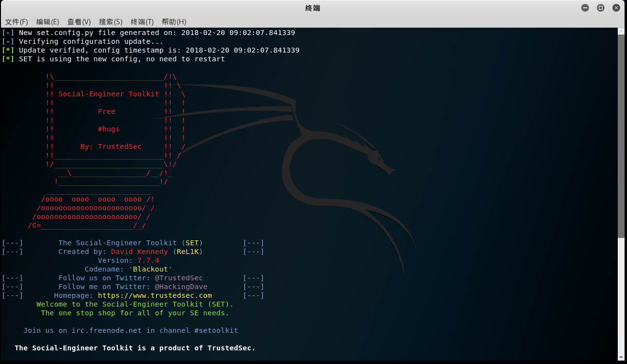627x364 pixels.
Task: Click the ReL1K nickname text
Action: click(x=188, y=252)
